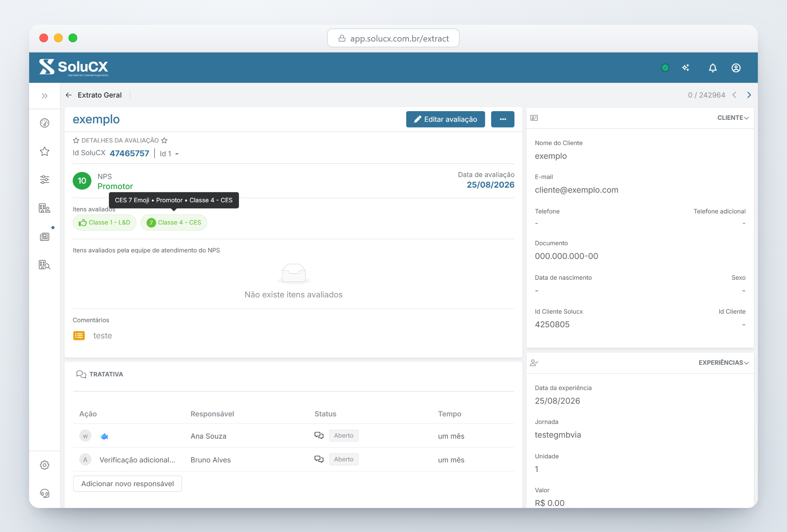
Task: Click the SoluCX ID 47465757
Action: (x=129, y=153)
